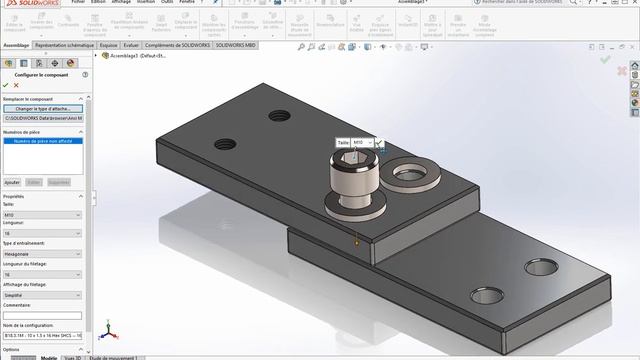This screenshot has height=360, width=640.
Task: Select the Esquisse ribbon tab
Action: (x=108, y=45)
